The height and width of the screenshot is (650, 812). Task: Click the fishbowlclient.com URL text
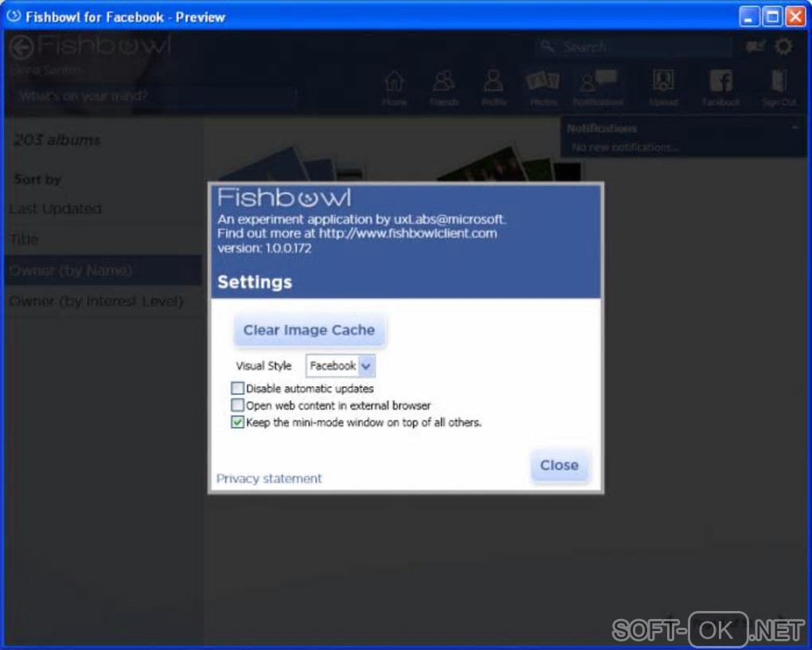pyautogui.click(x=408, y=233)
